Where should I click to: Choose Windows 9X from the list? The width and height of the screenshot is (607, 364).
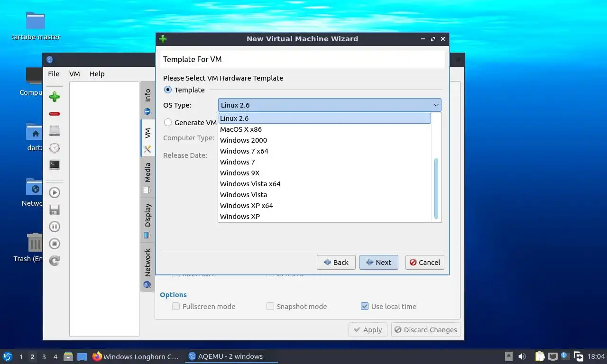click(x=325, y=173)
